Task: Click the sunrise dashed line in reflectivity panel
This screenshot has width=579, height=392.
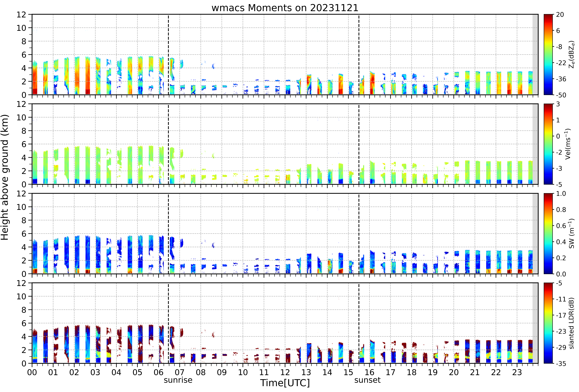Action: (168, 55)
